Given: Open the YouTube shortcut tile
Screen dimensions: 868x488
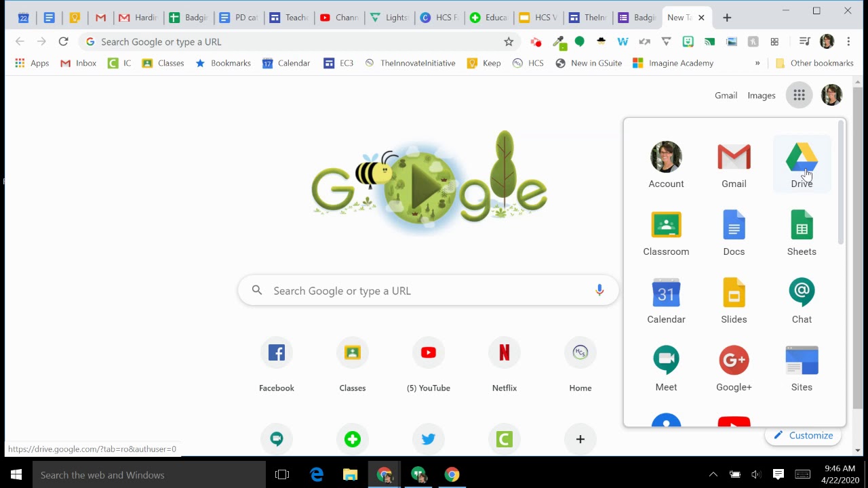Looking at the screenshot, I should (x=429, y=366).
